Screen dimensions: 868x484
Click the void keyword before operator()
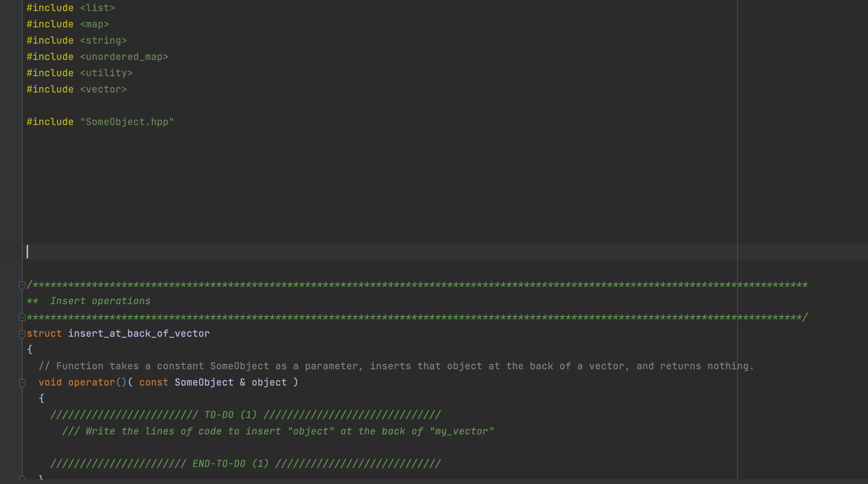point(50,382)
